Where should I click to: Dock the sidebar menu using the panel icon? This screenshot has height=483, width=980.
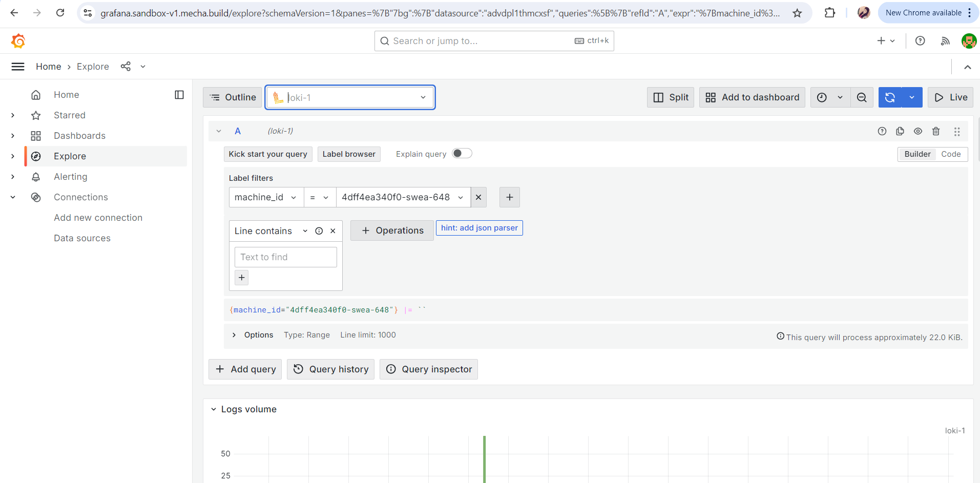(179, 95)
